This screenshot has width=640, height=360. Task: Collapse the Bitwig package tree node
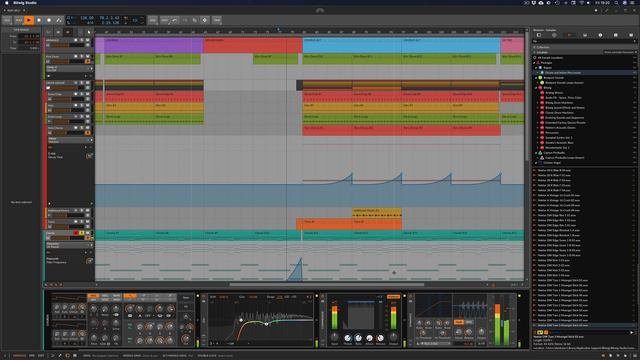tap(536, 87)
